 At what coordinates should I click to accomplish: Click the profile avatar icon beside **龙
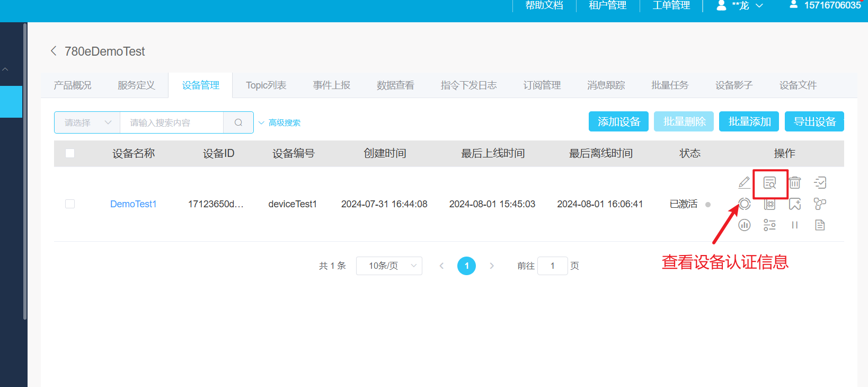(x=721, y=5)
